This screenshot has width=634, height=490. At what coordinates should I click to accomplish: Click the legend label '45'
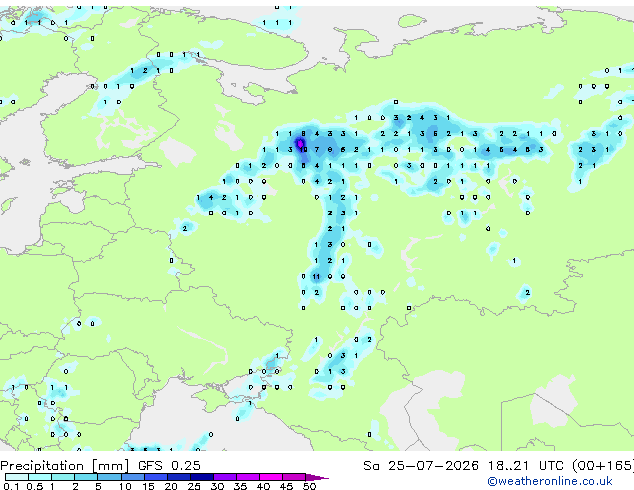click(x=286, y=486)
